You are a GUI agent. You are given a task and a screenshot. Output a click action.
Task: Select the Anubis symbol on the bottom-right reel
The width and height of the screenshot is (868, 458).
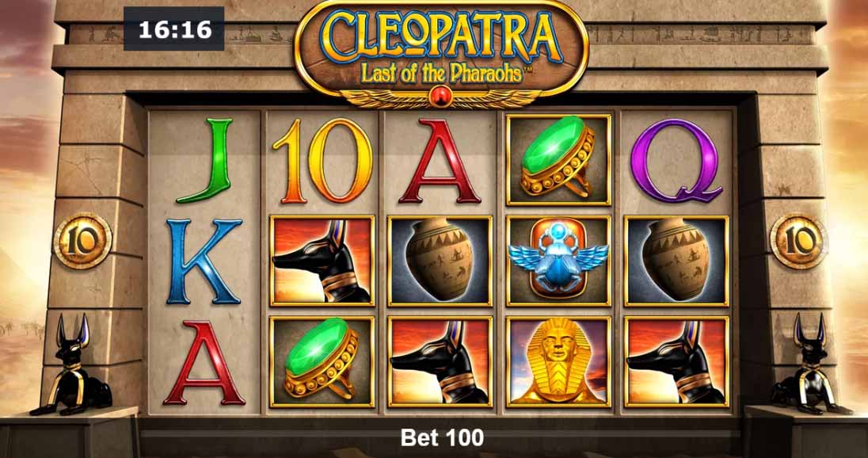(x=676, y=361)
